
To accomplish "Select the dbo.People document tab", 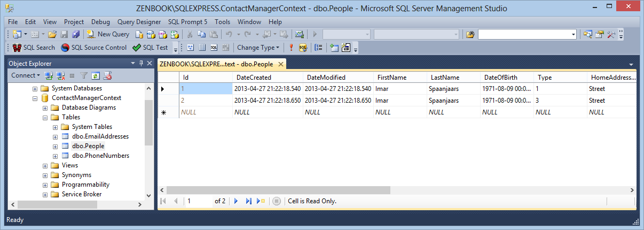I will coord(217,64).
